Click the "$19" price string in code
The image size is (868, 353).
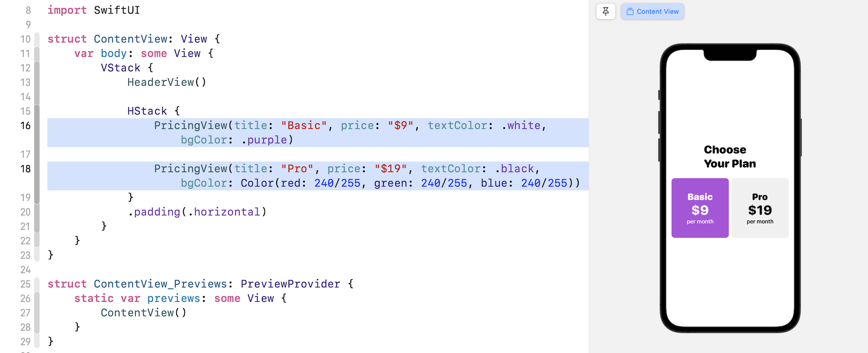[x=391, y=169]
